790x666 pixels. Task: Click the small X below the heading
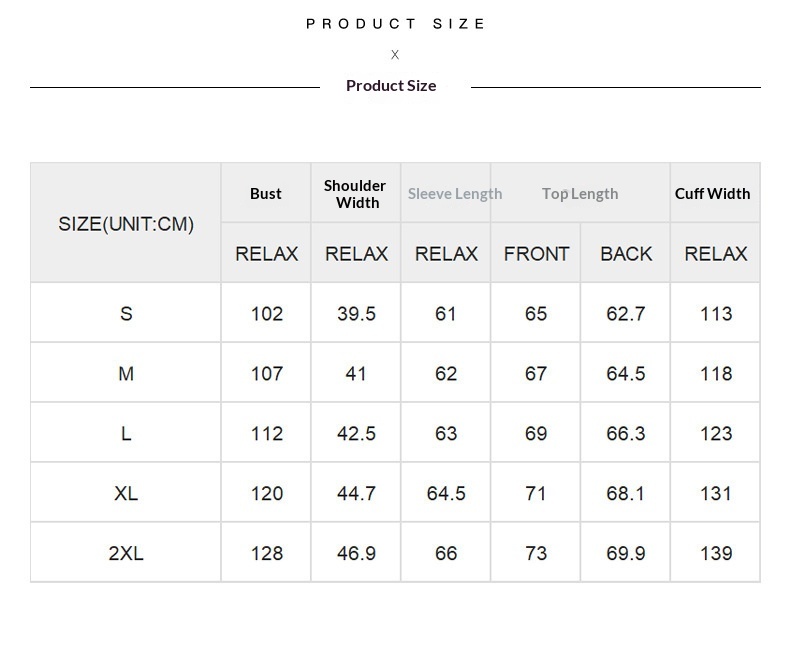[395, 55]
